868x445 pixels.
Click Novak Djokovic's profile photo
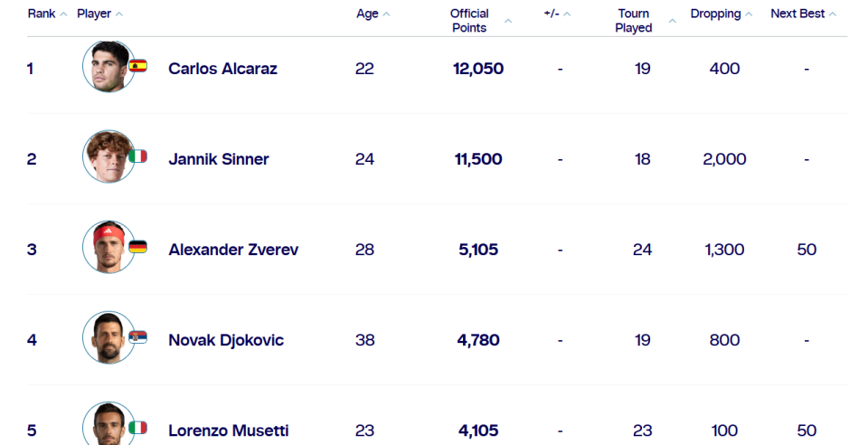tap(108, 338)
